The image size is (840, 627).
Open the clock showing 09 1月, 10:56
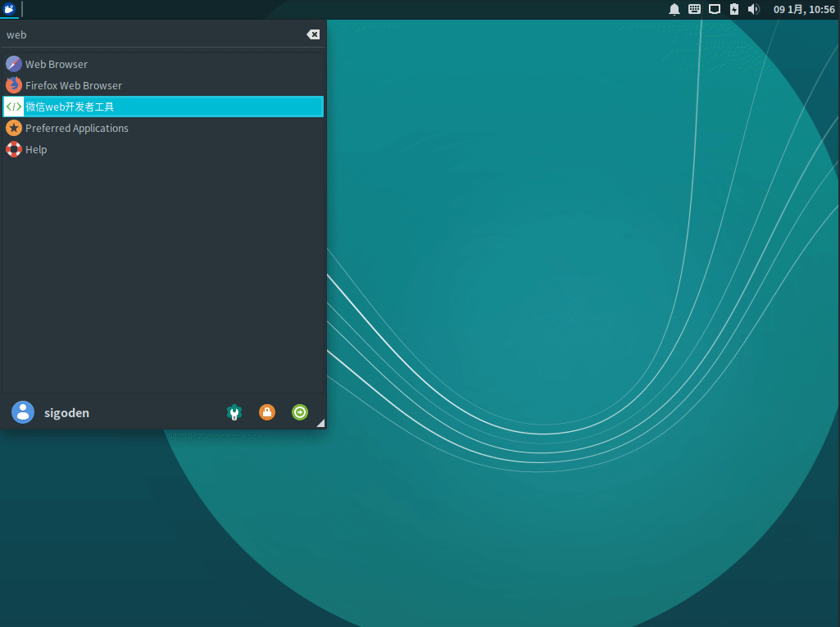tap(804, 10)
